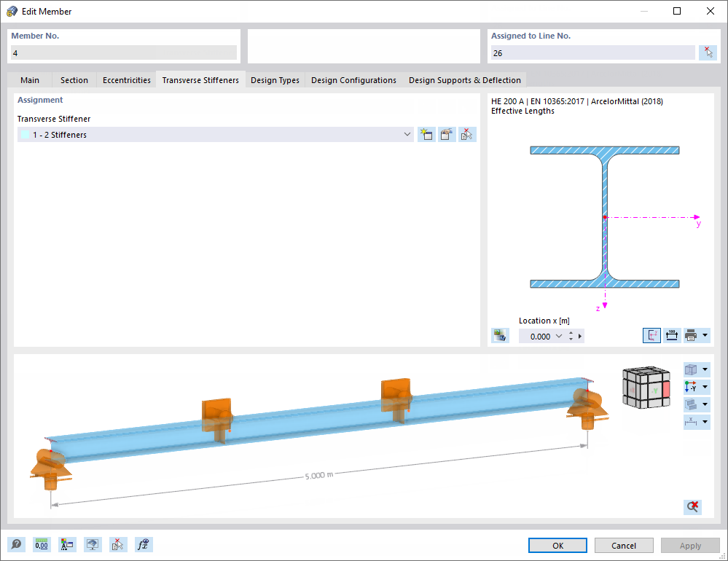Click isometric view mode icon
Screen dimensions: 728x561
click(691, 369)
